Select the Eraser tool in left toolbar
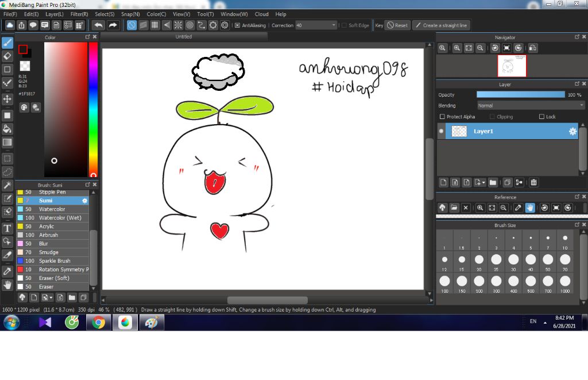The height and width of the screenshot is (380, 588). (7, 56)
